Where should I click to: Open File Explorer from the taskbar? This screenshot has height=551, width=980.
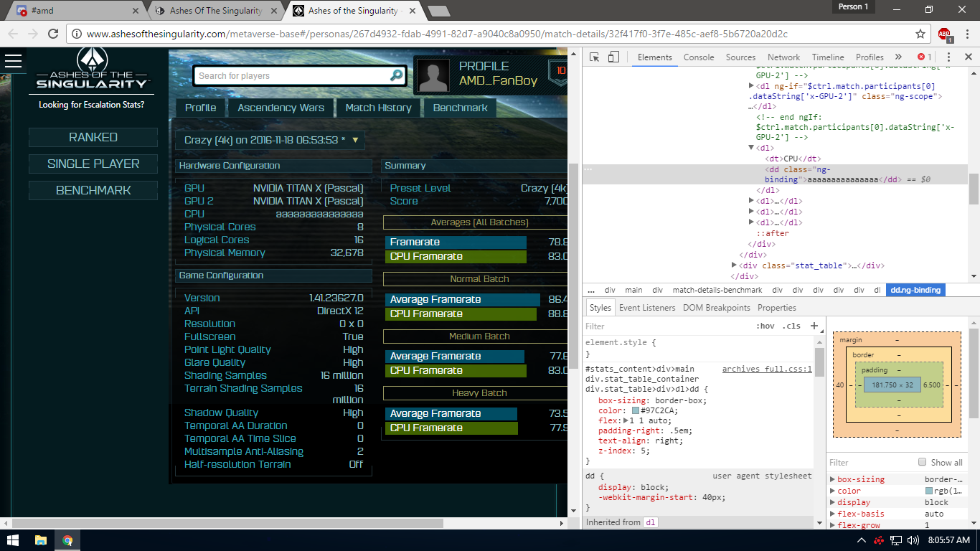41,540
